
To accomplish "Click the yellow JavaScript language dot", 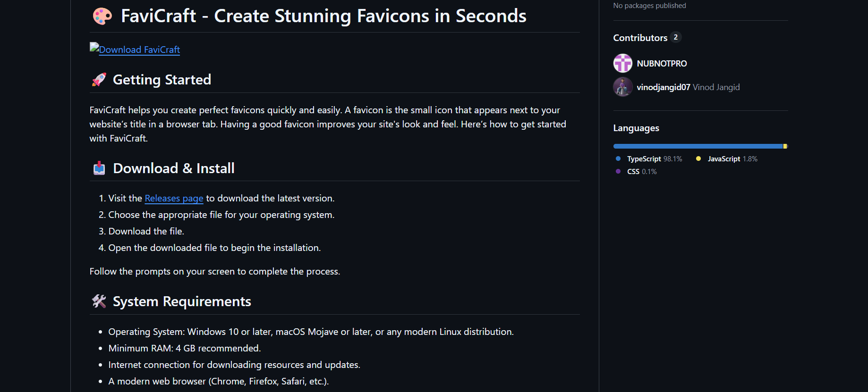I will [698, 158].
